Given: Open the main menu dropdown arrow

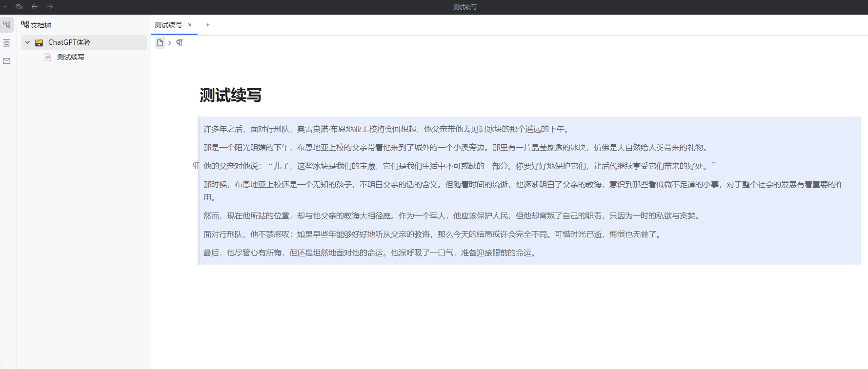Looking at the screenshot, I should point(5,7).
